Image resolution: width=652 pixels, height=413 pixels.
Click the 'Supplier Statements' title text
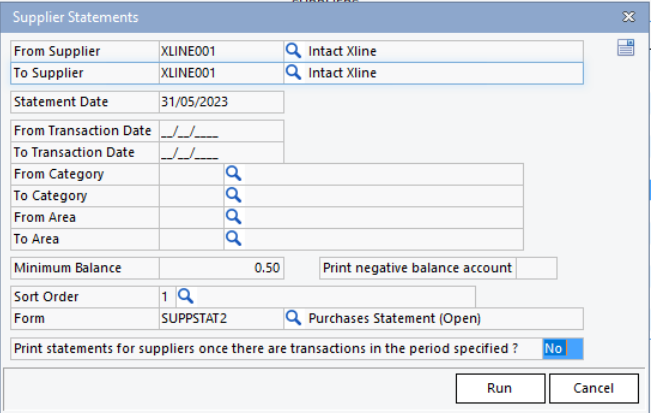click(x=75, y=17)
